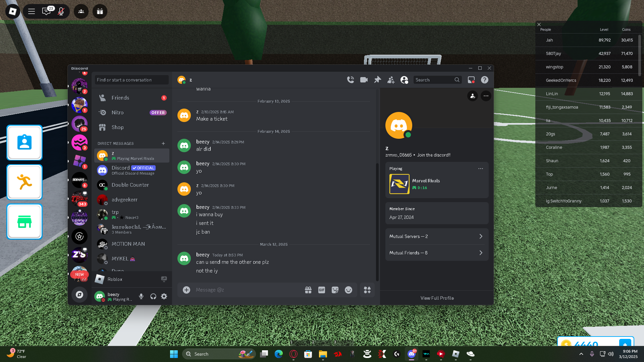Open Microsoft Edge from taskbar
Screen dimensions: 644x362
tap(278, 354)
